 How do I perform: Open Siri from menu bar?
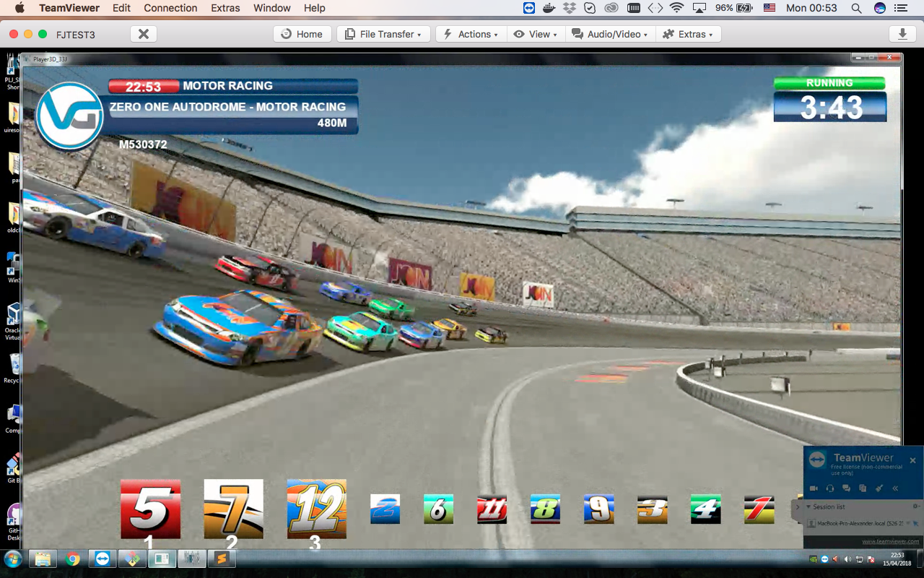click(x=879, y=8)
